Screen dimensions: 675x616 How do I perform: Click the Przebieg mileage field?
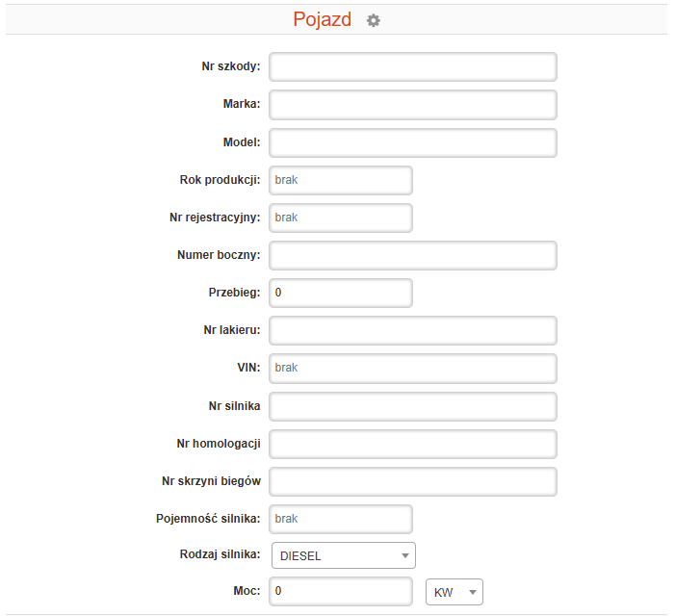point(341,293)
